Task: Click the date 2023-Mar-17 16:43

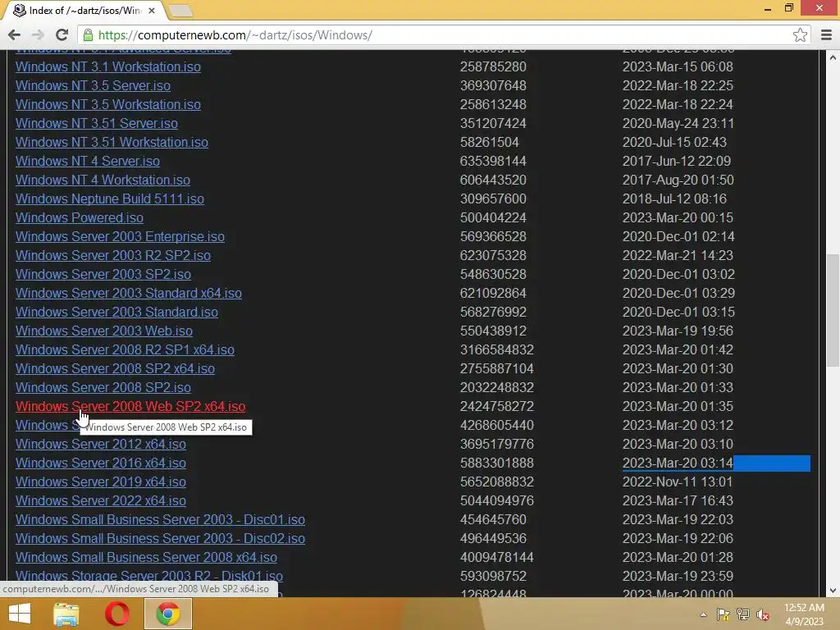Action: (677, 500)
